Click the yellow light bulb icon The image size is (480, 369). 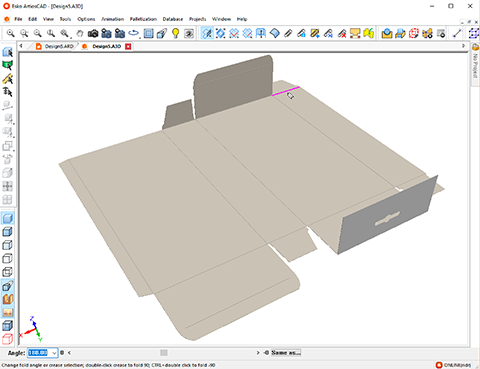[x=176, y=33]
